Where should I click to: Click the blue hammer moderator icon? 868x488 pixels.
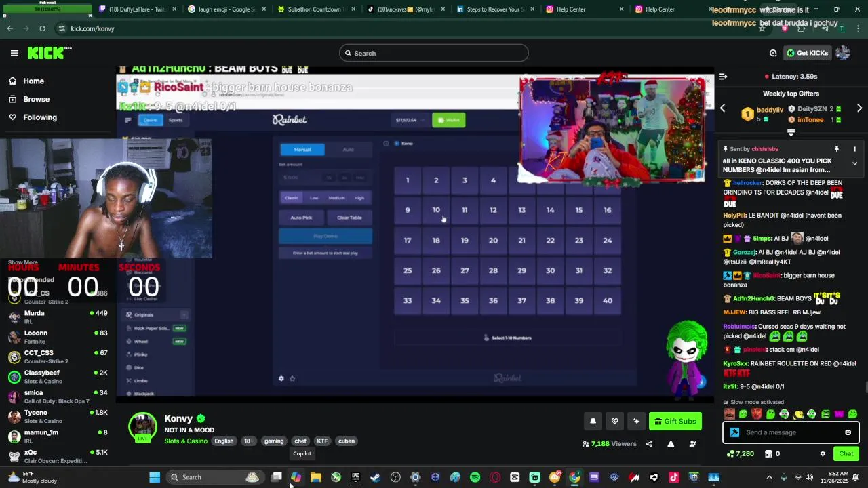(734, 432)
